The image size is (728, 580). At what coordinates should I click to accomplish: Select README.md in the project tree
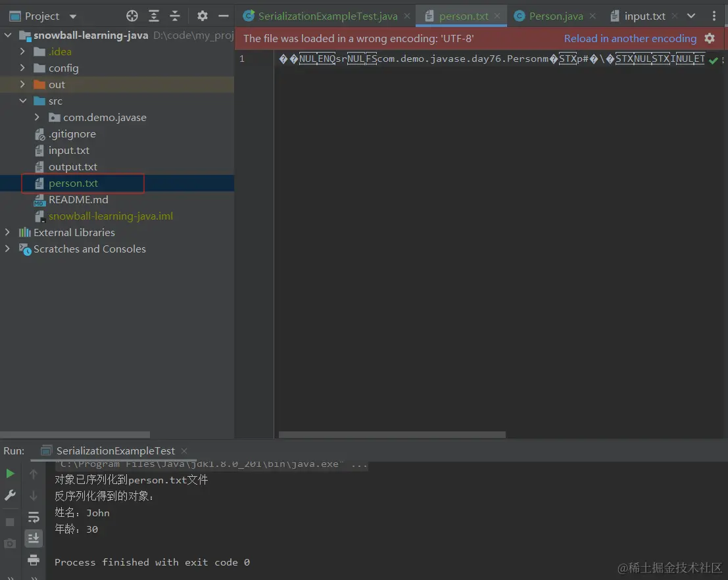(x=78, y=200)
